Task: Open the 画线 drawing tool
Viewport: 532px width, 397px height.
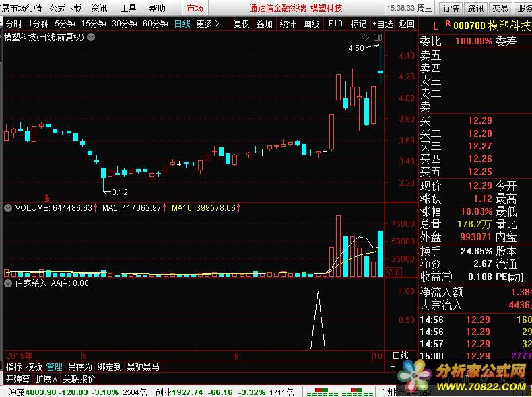Action: pos(311,24)
